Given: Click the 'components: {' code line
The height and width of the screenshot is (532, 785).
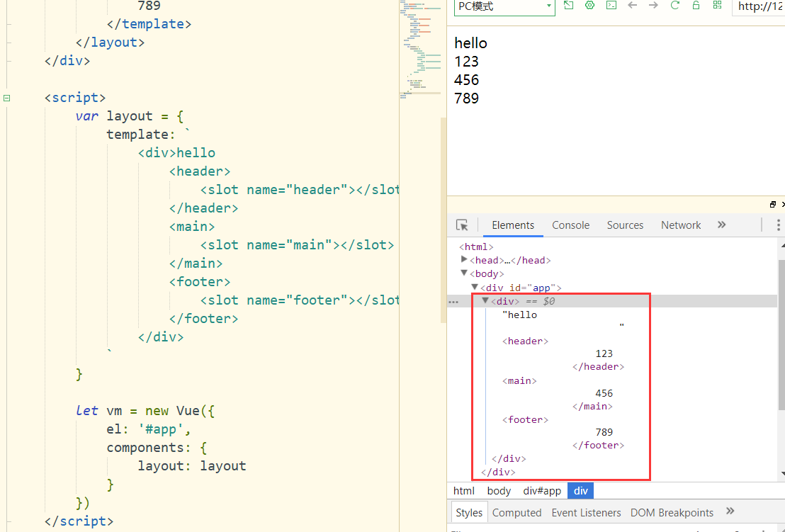Looking at the screenshot, I should [157, 448].
